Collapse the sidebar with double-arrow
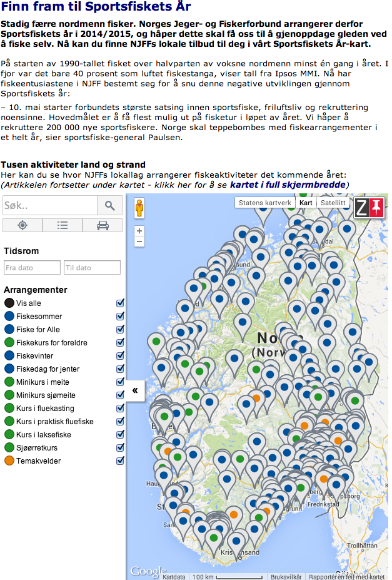Viewport: 392px width, 580px height. click(x=135, y=390)
